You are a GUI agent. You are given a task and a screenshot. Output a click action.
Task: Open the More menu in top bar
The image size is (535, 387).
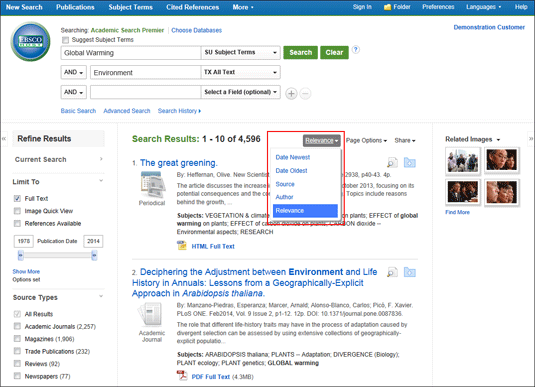click(243, 7)
